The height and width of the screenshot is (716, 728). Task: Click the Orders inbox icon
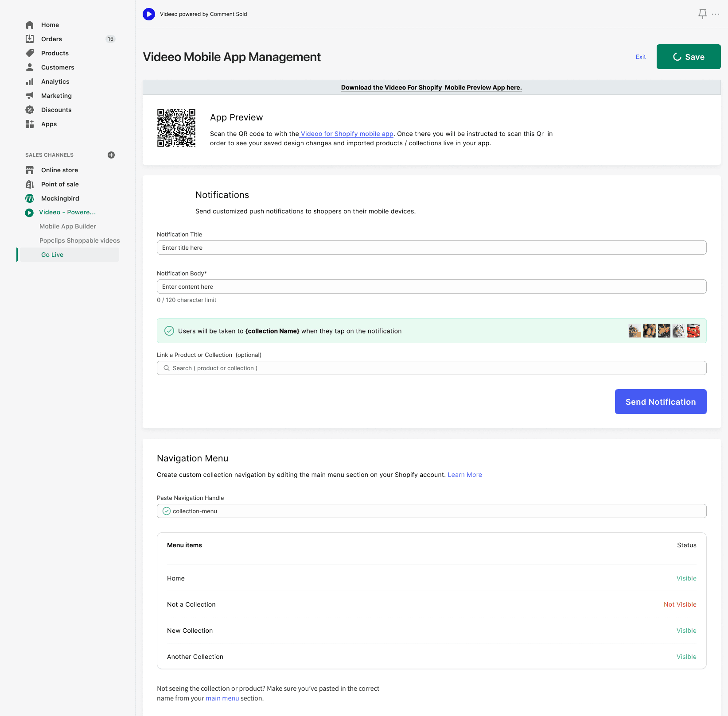pos(30,39)
